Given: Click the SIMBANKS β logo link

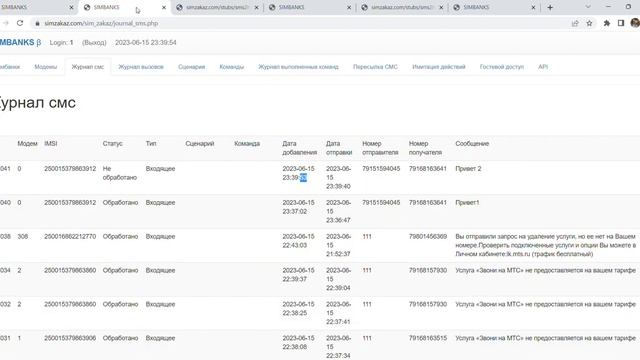Looking at the screenshot, I should click(20, 42).
